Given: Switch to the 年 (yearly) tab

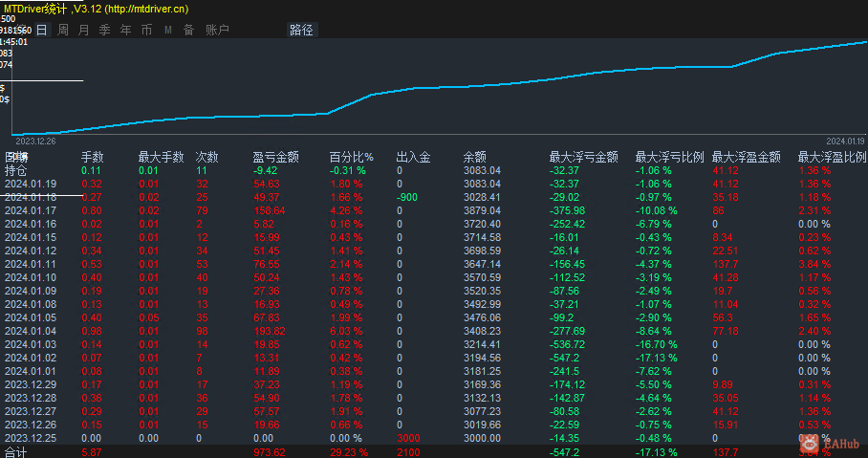Looking at the screenshot, I should click(x=125, y=30).
